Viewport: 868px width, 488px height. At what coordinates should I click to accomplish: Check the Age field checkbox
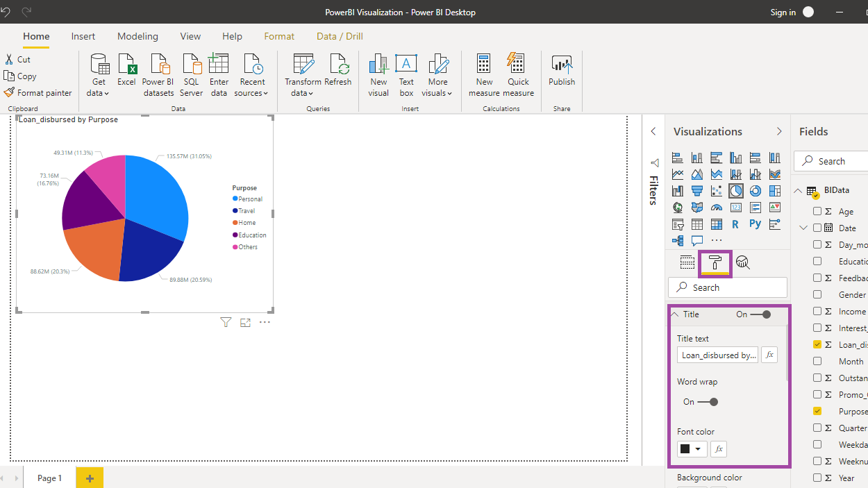click(x=817, y=212)
